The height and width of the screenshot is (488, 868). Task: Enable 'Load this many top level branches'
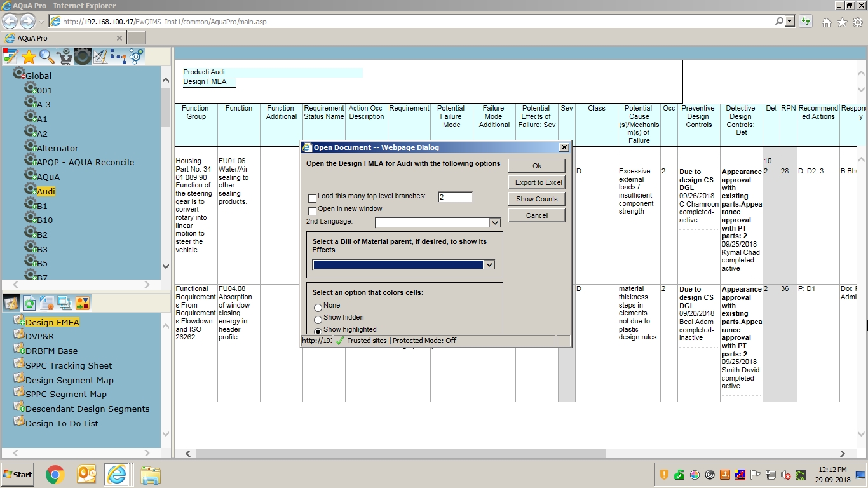point(312,199)
